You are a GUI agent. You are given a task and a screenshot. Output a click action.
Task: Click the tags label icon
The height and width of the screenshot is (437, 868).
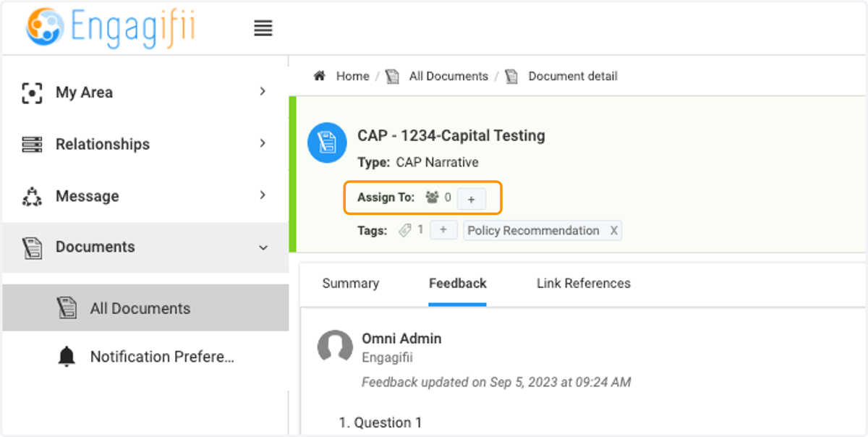[x=405, y=231]
